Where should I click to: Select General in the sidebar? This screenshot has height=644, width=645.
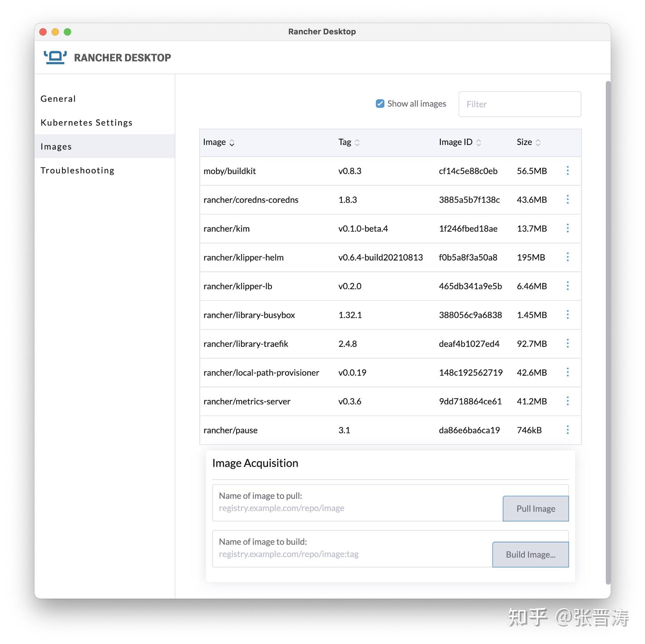coord(58,98)
